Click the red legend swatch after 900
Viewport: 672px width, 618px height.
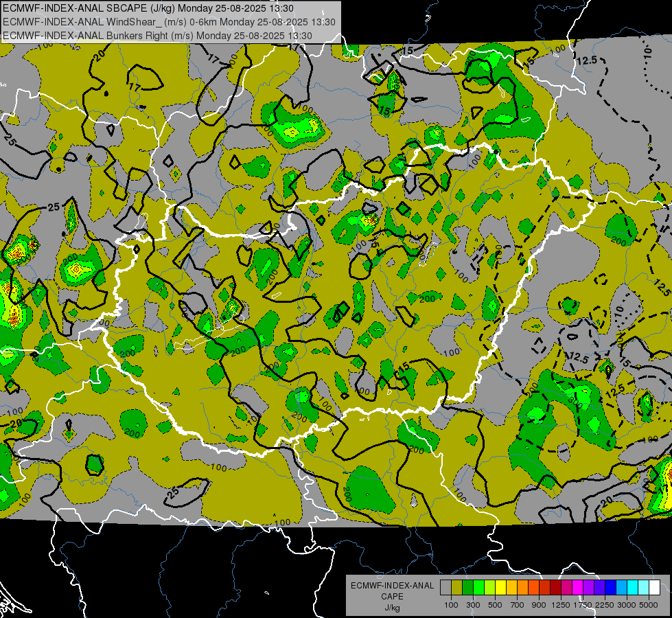545,588
